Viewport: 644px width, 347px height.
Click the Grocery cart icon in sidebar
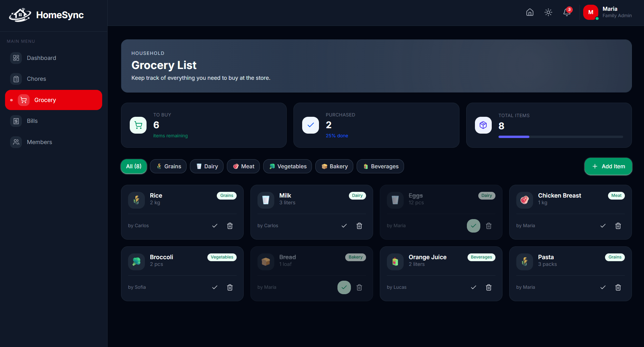tap(23, 100)
